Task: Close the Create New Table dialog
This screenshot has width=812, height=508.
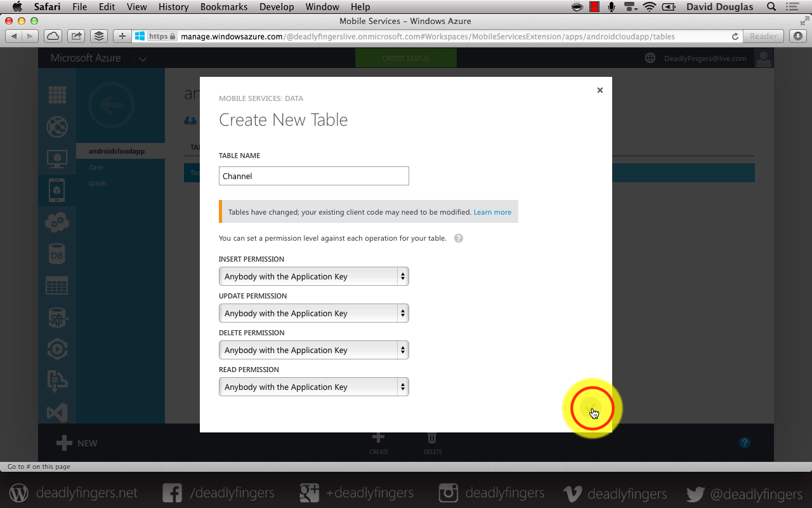Action: coord(600,90)
